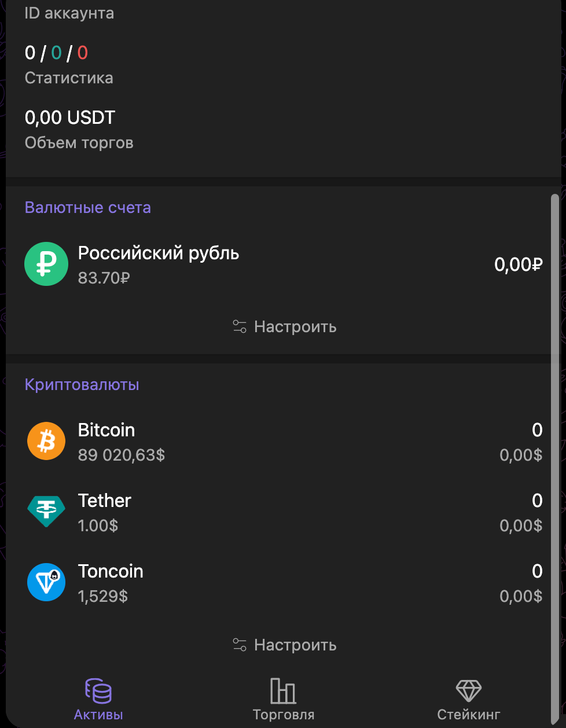Screen dimensions: 566x728
Task: Click the green Russian ruble icon
Action: (46, 264)
